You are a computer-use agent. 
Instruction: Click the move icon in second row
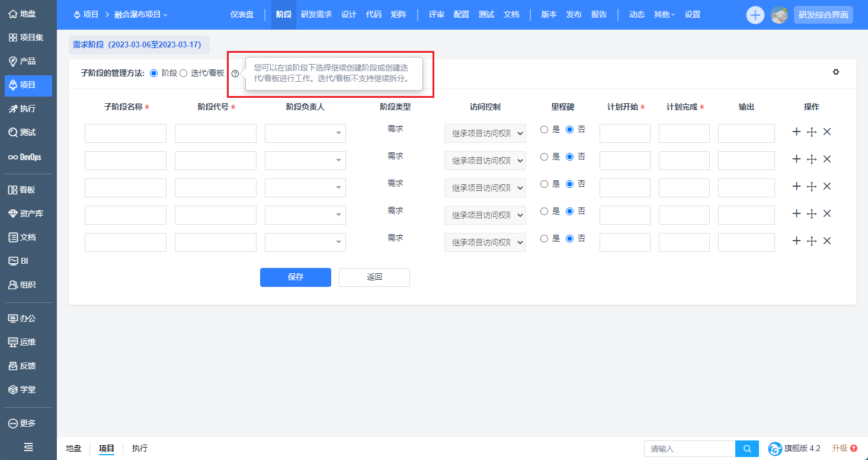click(x=812, y=159)
